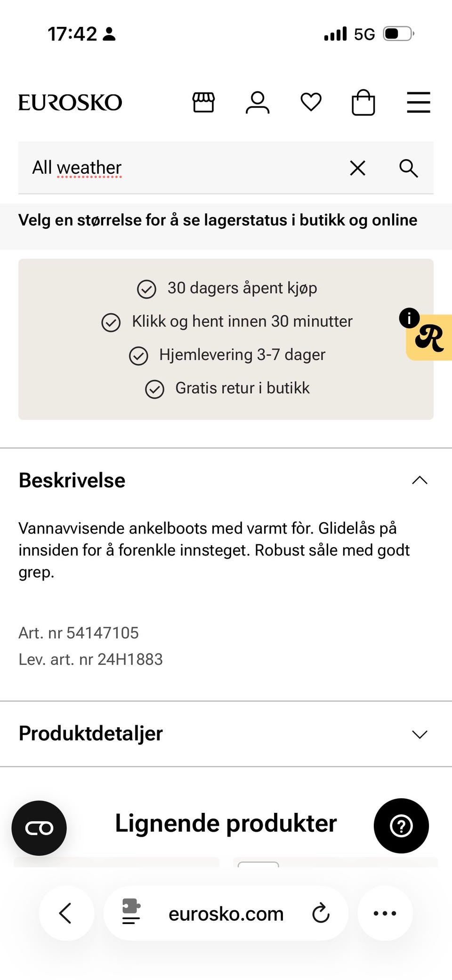Open the browser more options menu
The image size is (452, 980).
point(385,913)
